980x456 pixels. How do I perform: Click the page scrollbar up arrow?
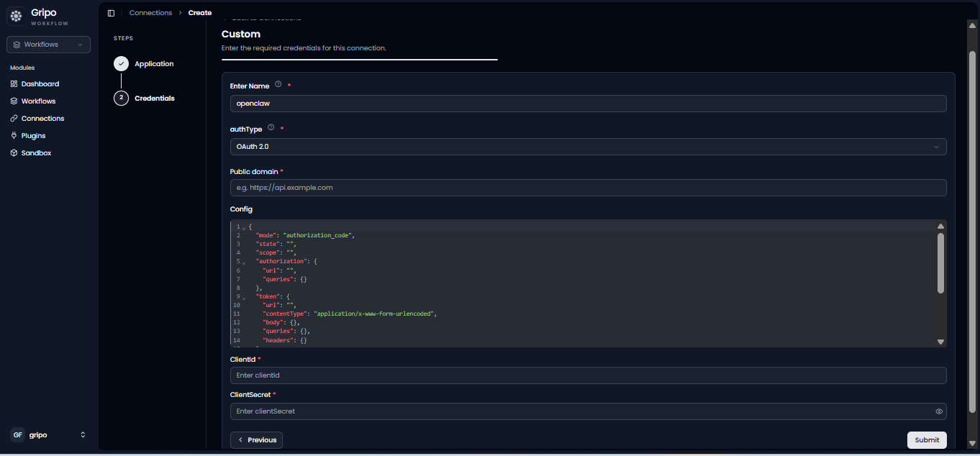click(972, 25)
